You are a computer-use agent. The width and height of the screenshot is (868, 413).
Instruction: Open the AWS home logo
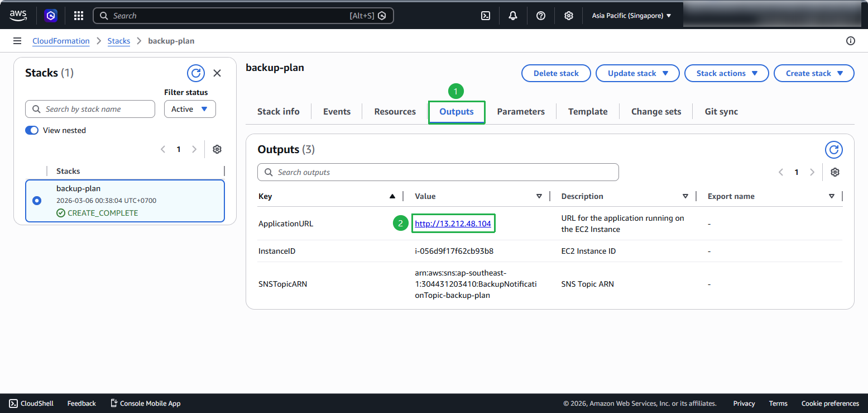pyautogui.click(x=18, y=16)
